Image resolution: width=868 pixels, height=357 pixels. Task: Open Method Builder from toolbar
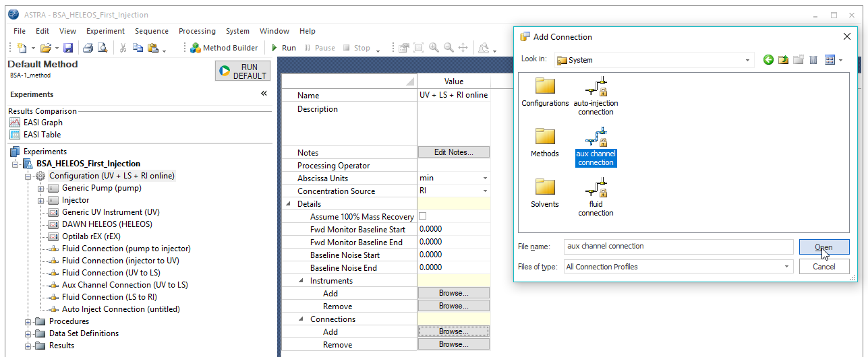tap(224, 48)
